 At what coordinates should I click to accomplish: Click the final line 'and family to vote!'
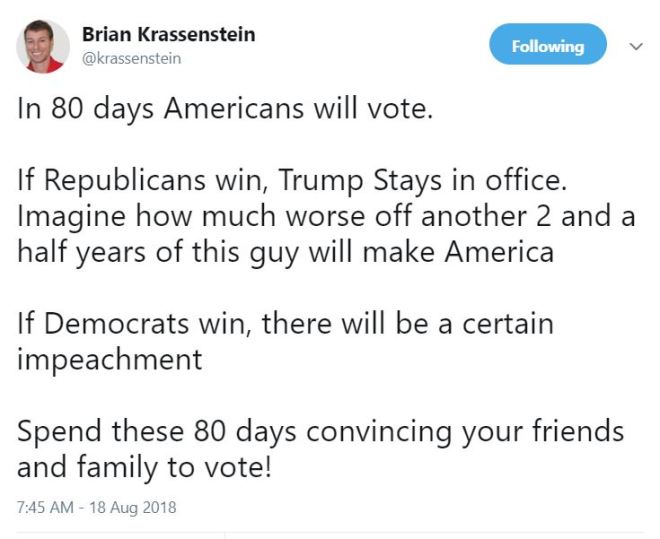[x=144, y=466]
